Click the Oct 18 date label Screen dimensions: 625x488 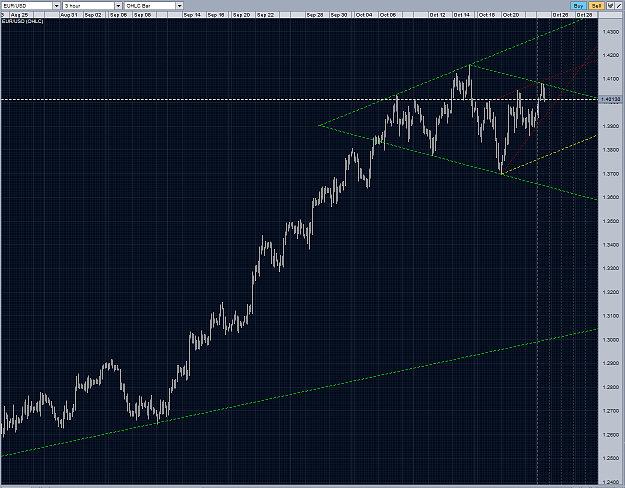[x=487, y=15]
